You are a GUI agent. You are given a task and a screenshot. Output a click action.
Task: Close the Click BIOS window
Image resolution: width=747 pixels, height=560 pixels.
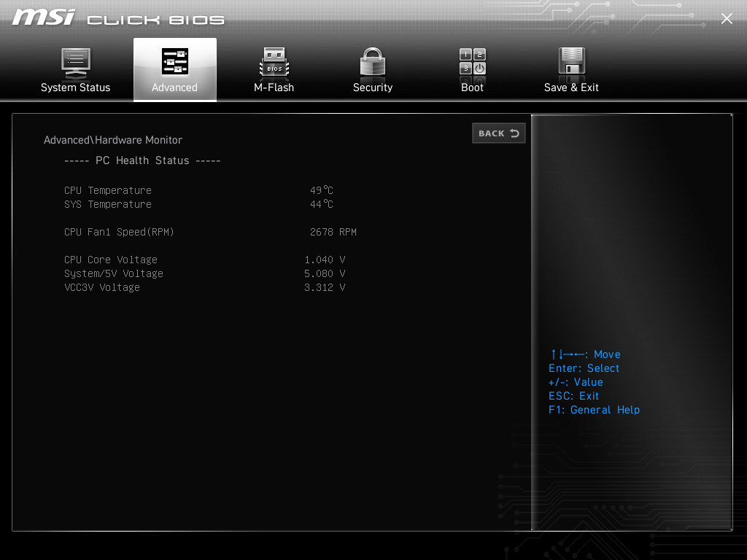(727, 18)
